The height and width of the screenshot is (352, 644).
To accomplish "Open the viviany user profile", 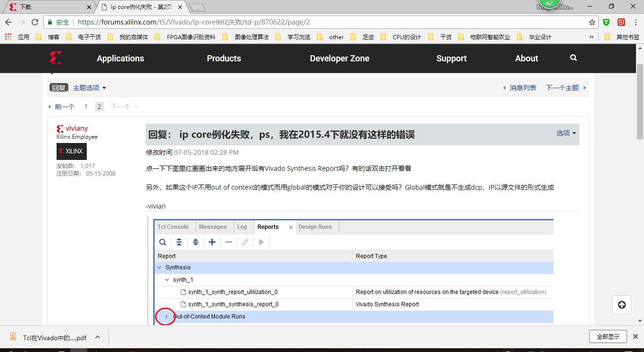I will point(77,128).
